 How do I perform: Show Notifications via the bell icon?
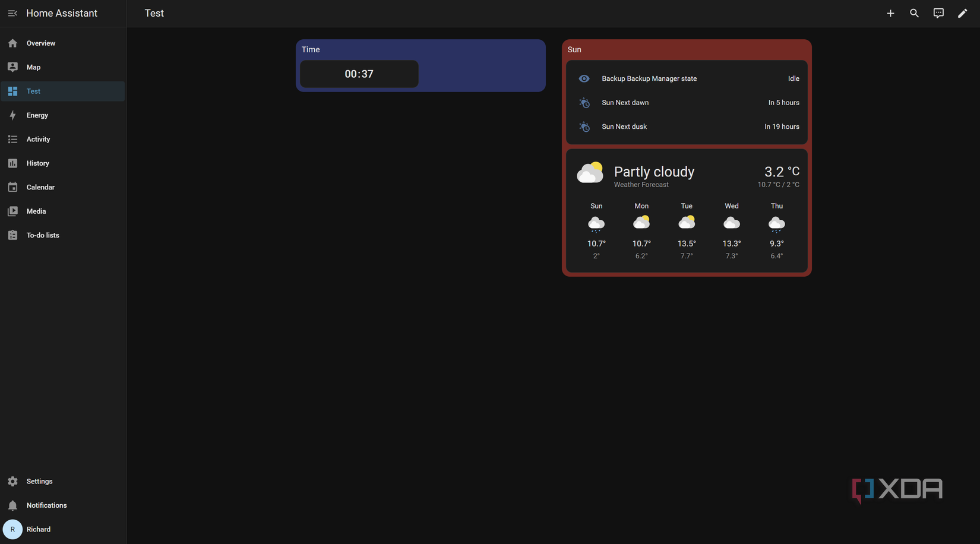(12, 505)
